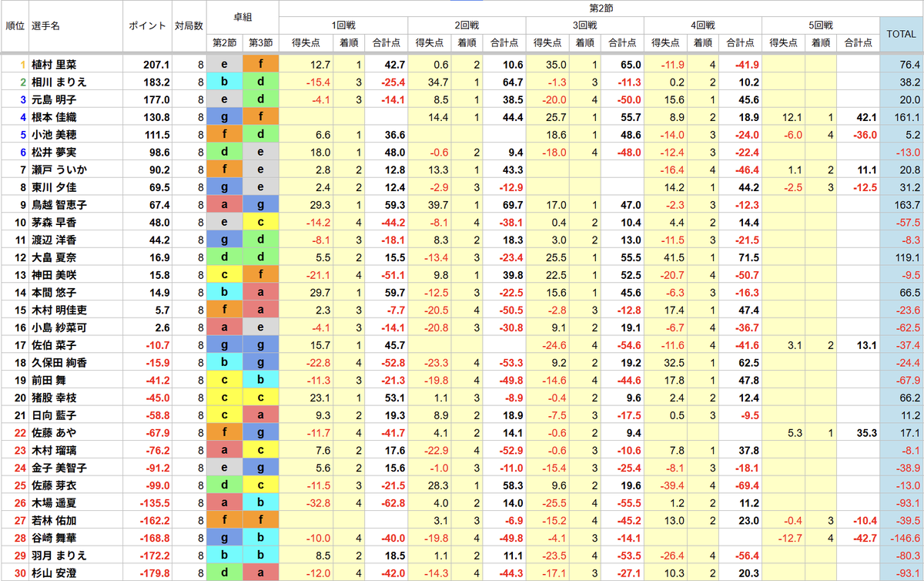Select the 卓組 header cell
The image size is (924, 581).
(243, 17)
